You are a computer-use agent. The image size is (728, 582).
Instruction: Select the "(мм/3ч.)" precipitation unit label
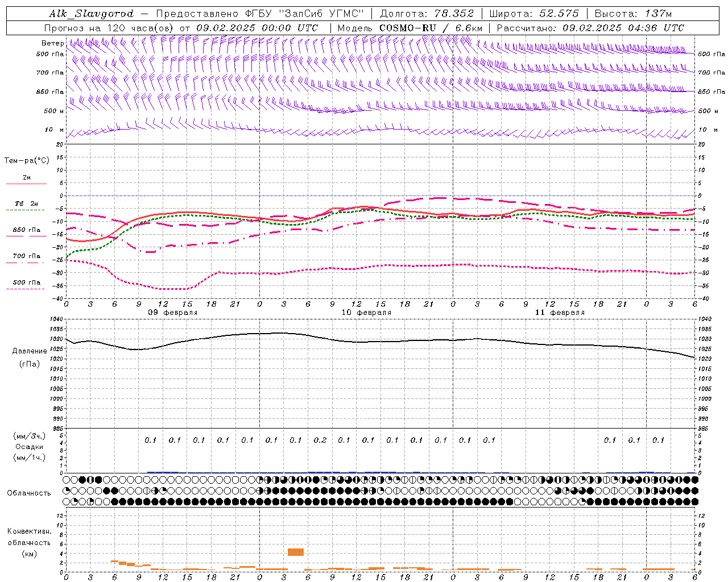(x=30, y=436)
